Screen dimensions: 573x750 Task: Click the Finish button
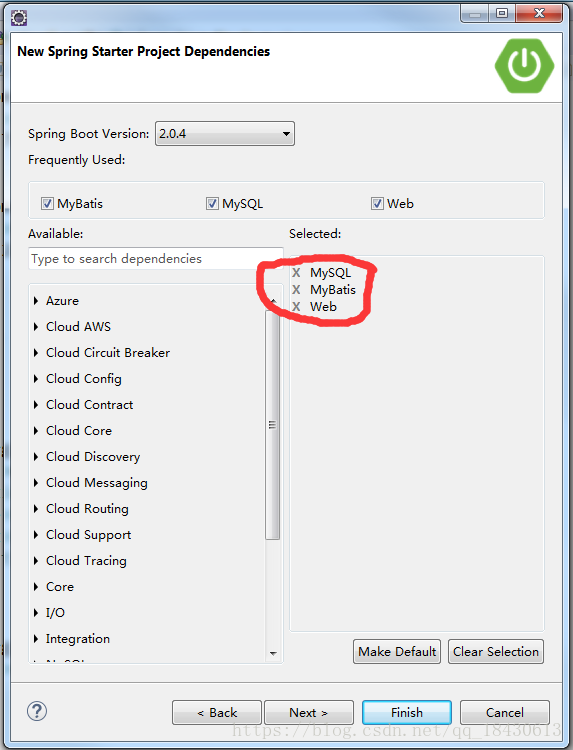pyautogui.click(x=407, y=713)
